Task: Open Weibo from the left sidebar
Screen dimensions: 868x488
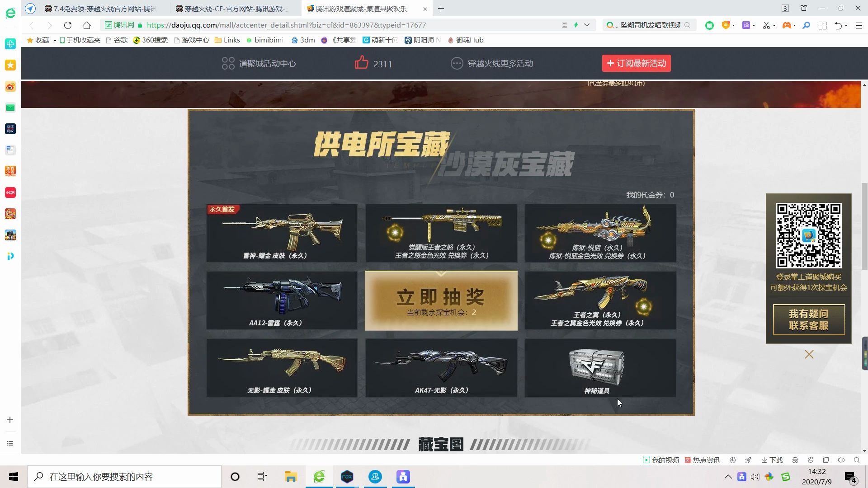Action: [x=10, y=86]
